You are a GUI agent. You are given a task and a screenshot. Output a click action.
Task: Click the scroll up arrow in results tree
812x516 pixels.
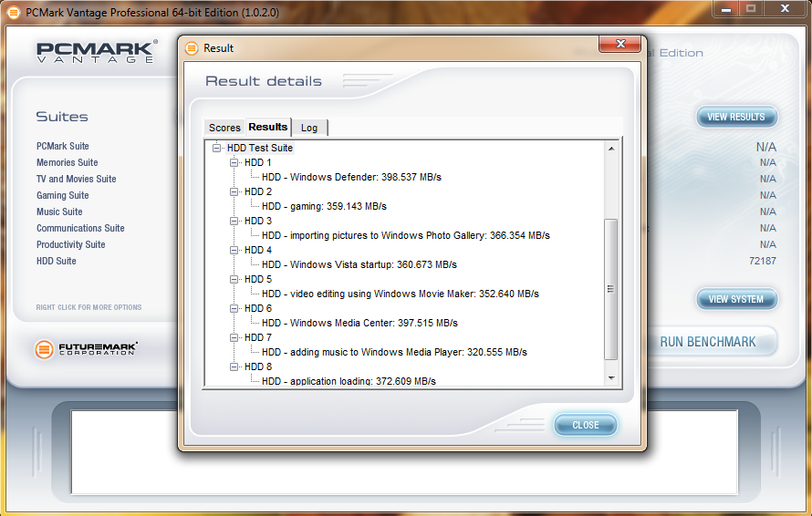[x=611, y=149]
